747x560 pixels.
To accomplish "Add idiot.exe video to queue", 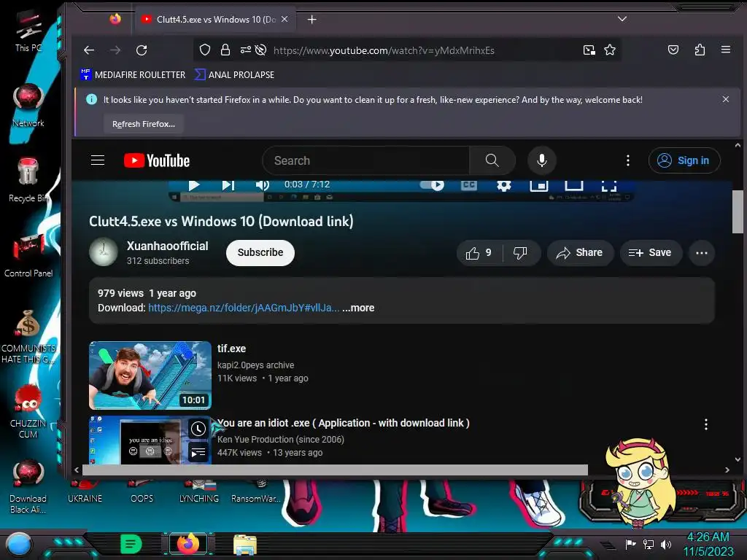I will point(198,452).
